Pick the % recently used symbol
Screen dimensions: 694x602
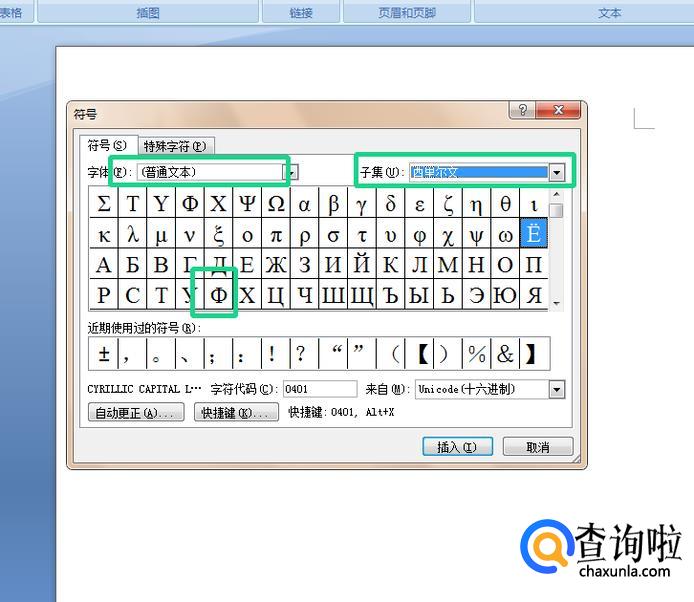coord(477,353)
